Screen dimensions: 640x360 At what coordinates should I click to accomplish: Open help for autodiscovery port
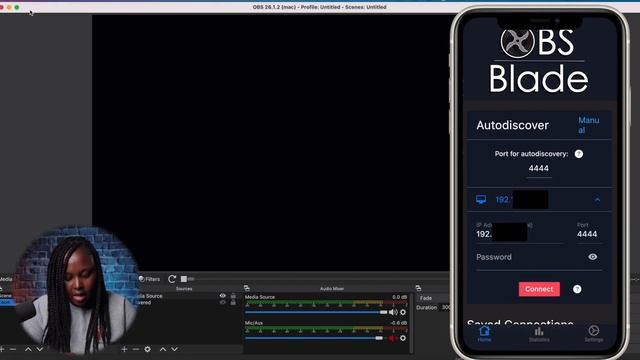point(578,154)
